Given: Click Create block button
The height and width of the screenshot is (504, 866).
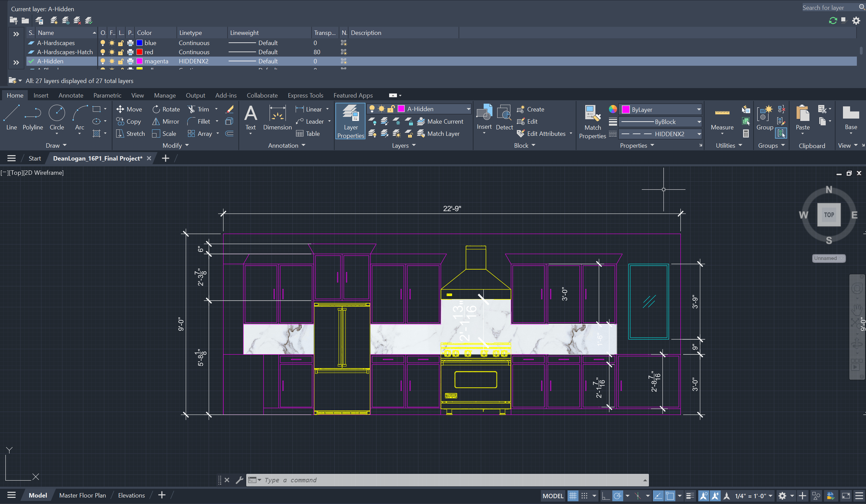Looking at the screenshot, I should click(531, 109).
